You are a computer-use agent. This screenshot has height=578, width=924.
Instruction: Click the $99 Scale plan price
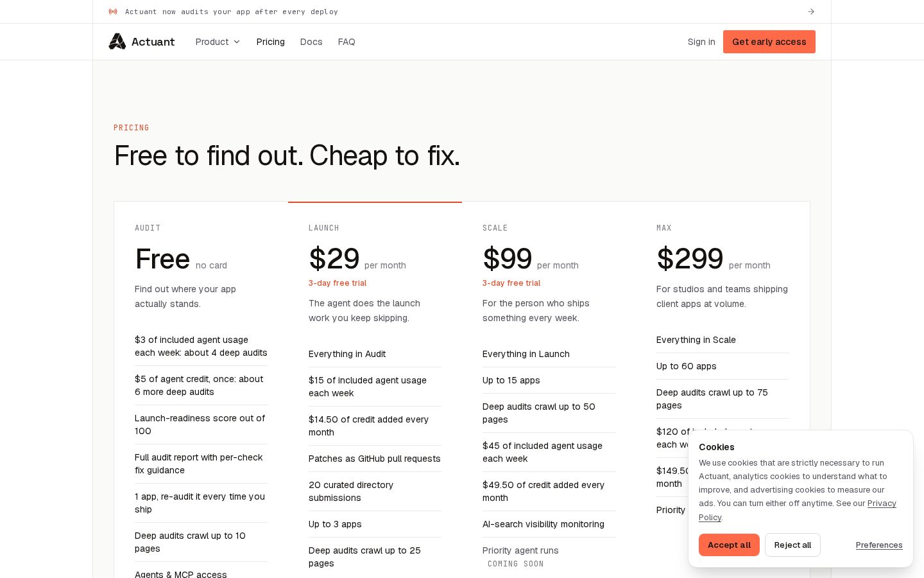pyautogui.click(x=507, y=259)
